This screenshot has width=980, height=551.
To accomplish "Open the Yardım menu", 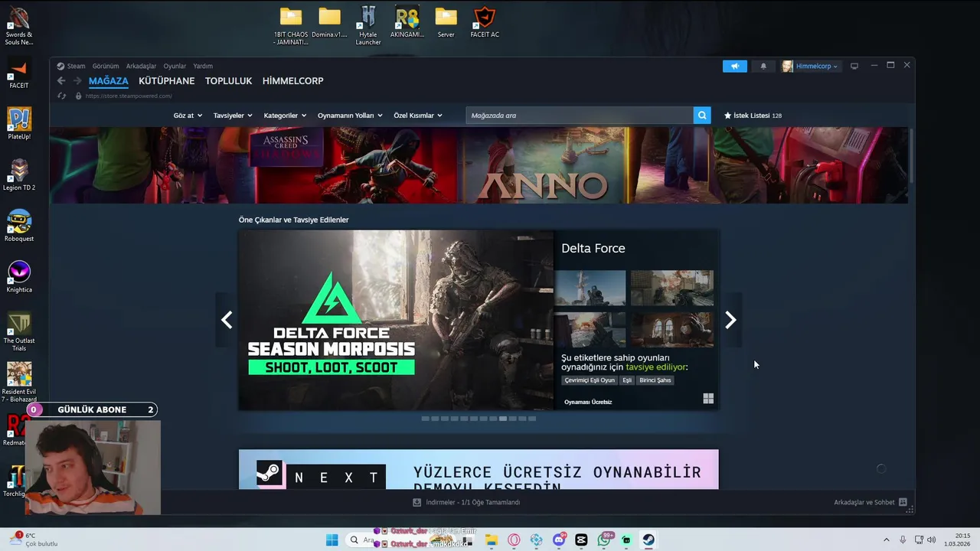I will tap(203, 66).
